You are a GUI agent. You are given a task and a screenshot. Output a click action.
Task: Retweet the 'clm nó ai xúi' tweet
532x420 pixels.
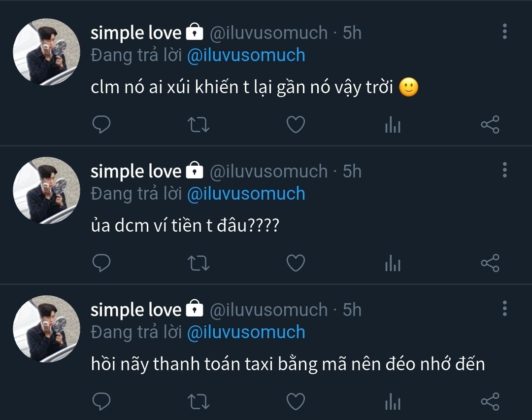[199, 125]
